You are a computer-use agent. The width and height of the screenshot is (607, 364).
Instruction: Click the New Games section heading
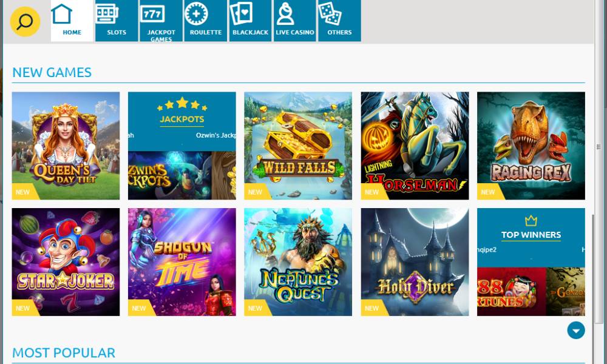[52, 72]
